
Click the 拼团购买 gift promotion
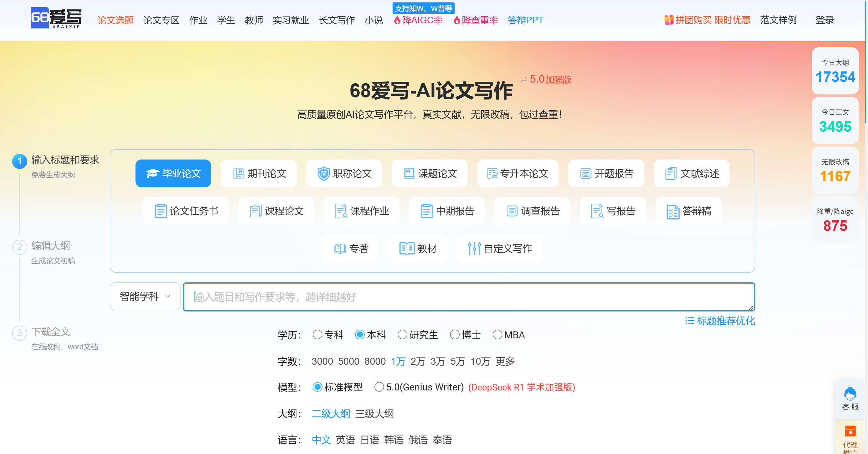coord(706,20)
